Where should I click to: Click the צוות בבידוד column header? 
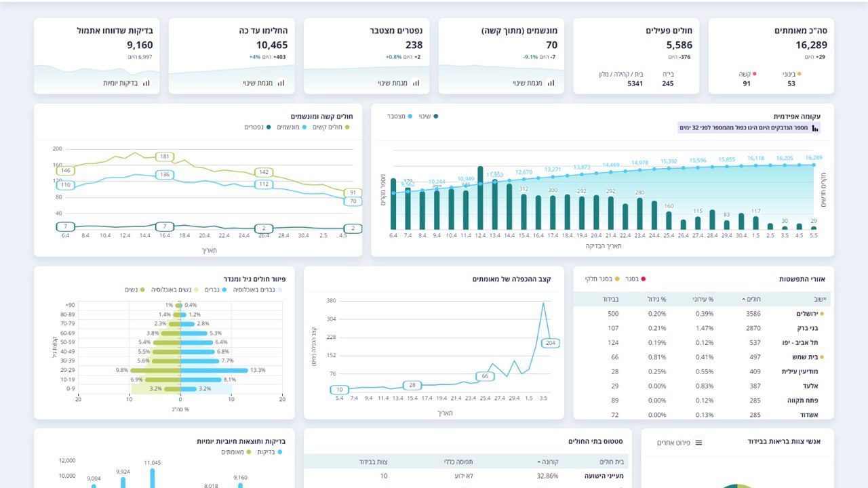point(373,462)
